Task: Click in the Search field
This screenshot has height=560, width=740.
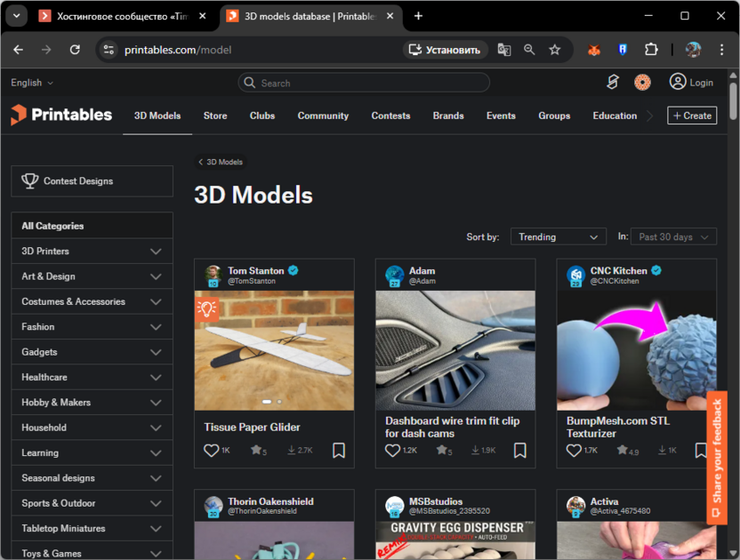Action: pos(364,83)
